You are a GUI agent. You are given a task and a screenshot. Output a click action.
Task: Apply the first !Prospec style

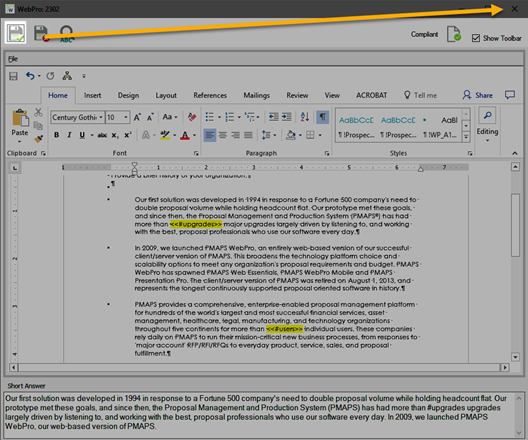[x=356, y=127]
